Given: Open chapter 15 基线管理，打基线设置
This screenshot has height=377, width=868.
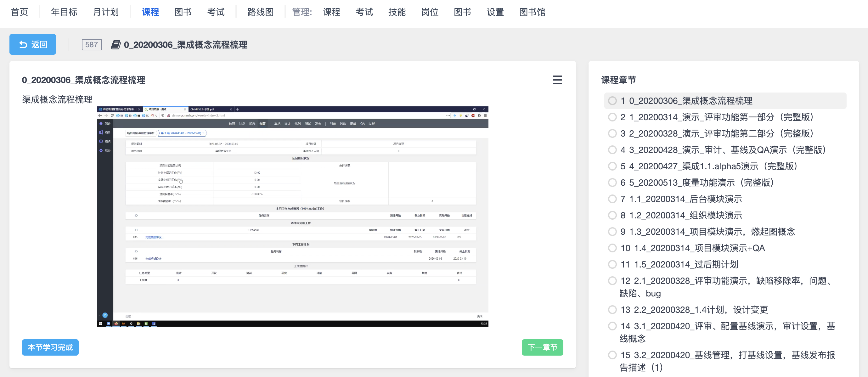Looking at the screenshot, I should coord(727,361).
